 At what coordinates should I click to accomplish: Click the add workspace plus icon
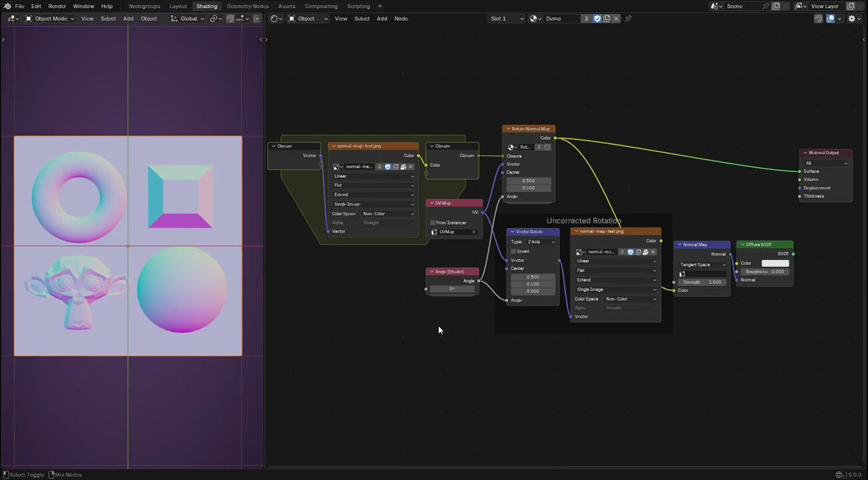pyautogui.click(x=380, y=6)
